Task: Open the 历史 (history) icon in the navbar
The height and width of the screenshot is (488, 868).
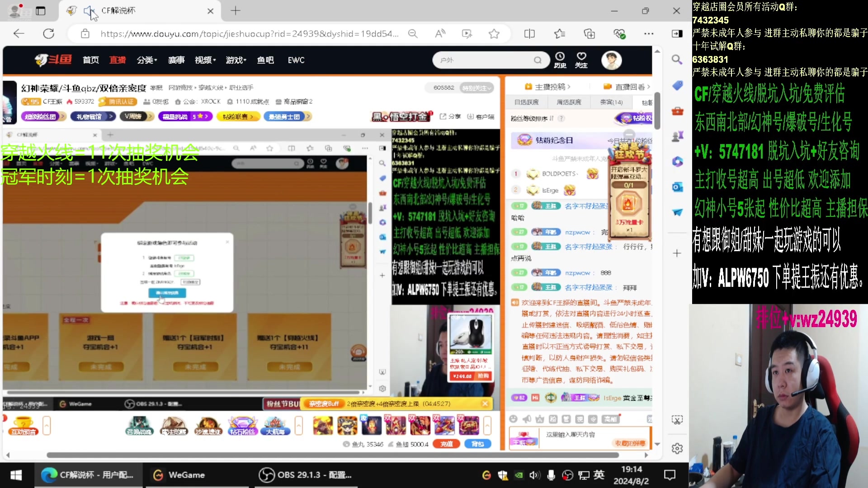Action: tap(560, 60)
